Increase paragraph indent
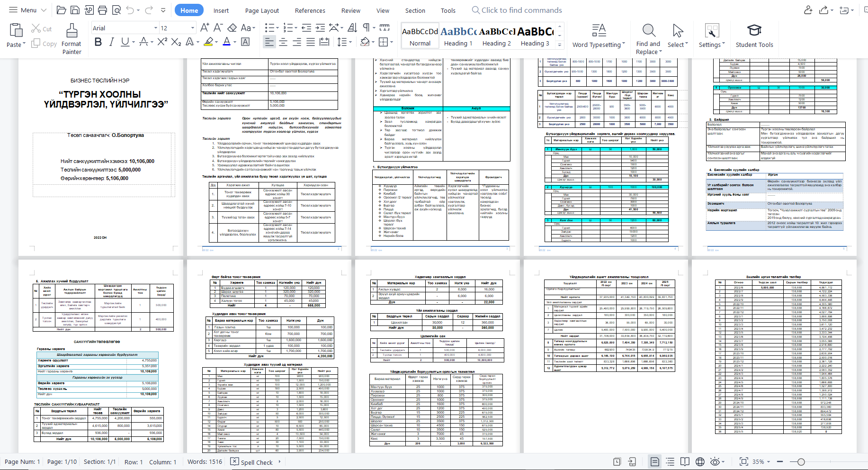Screen dimensions: 868x470 [320, 27]
